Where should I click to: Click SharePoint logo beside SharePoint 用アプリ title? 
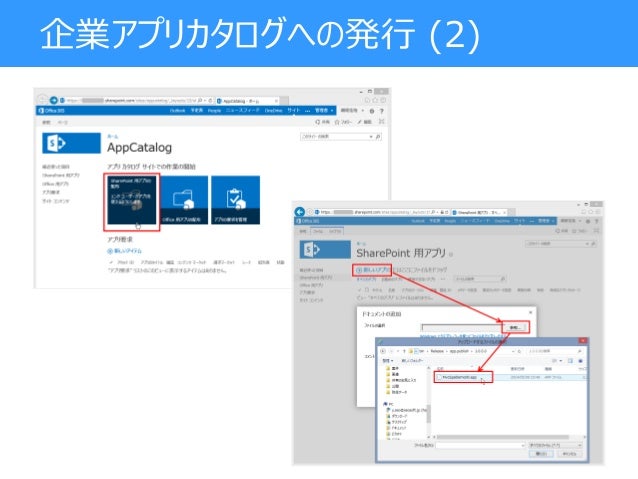tap(325, 249)
